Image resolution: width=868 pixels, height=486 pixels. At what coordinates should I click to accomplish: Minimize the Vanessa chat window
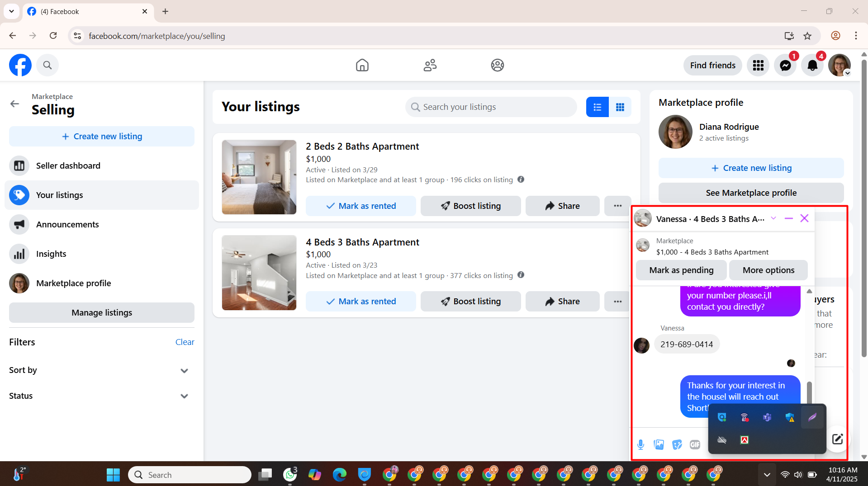point(789,218)
